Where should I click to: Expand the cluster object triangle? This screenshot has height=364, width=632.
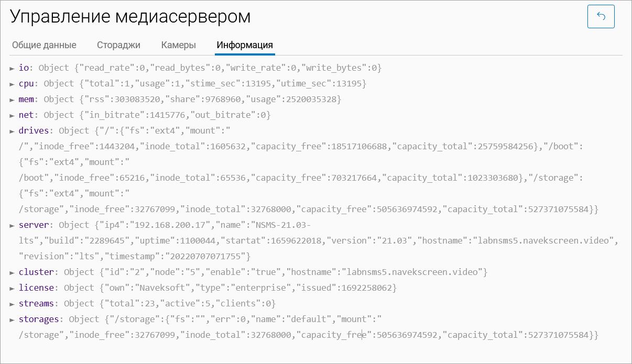(x=12, y=272)
